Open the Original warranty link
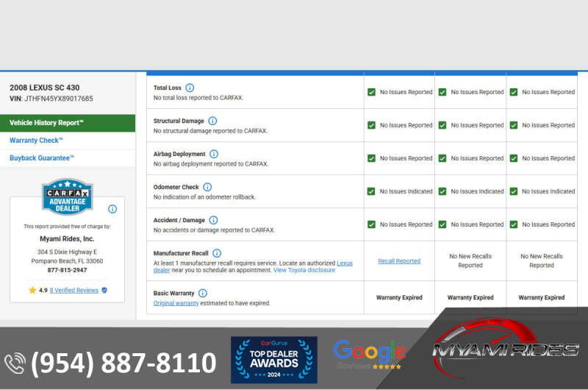 pyautogui.click(x=176, y=303)
